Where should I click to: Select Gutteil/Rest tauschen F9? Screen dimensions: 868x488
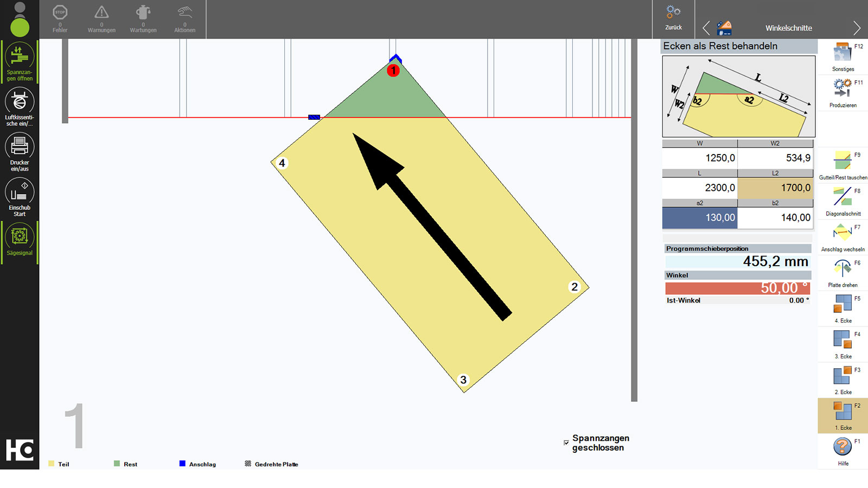pyautogui.click(x=843, y=162)
